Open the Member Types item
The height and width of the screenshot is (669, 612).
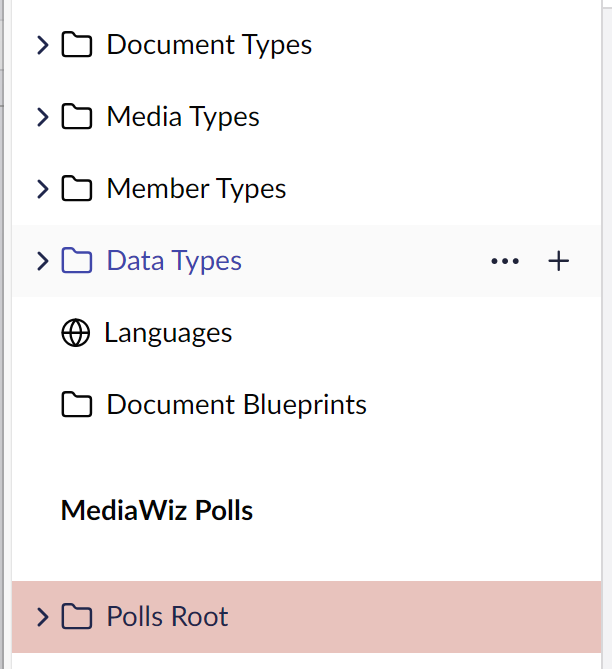(x=196, y=189)
